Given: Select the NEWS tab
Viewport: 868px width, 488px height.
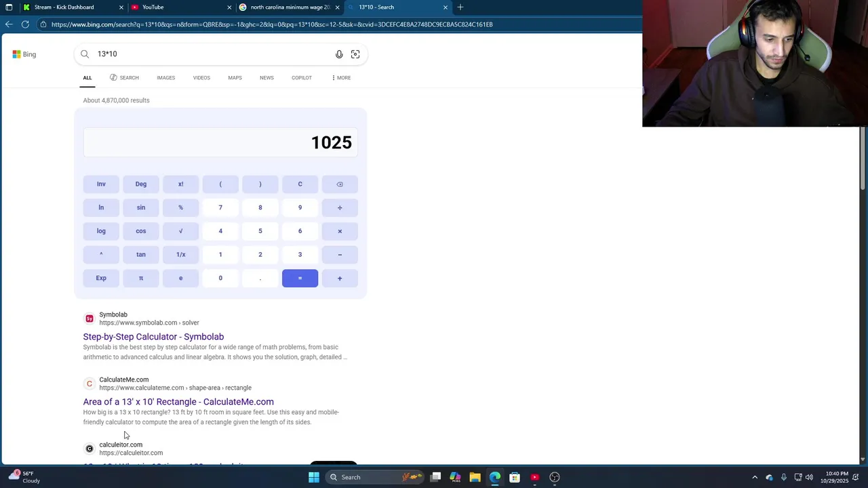Looking at the screenshot, I should click(x=267, y=78).
